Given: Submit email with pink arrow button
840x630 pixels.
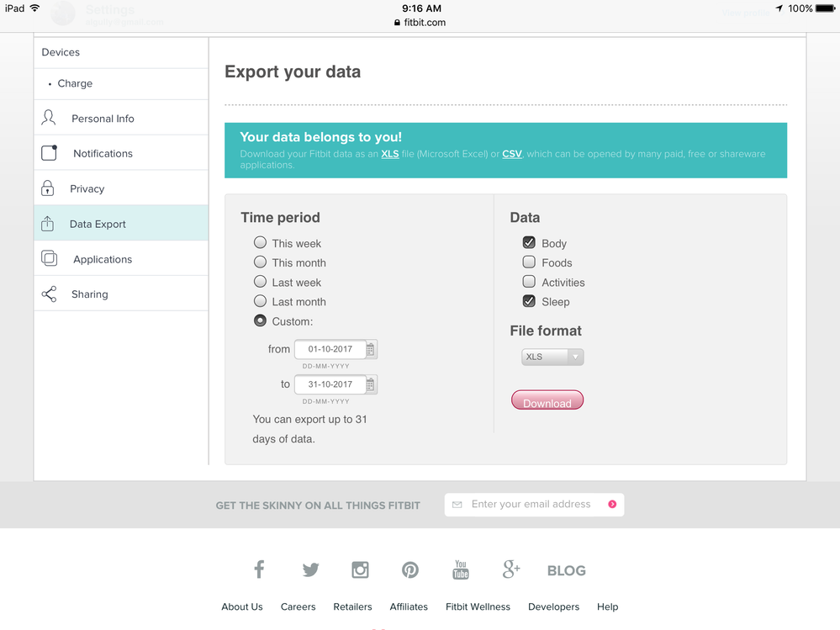Looking at the screenshot, I should [612, 505].
